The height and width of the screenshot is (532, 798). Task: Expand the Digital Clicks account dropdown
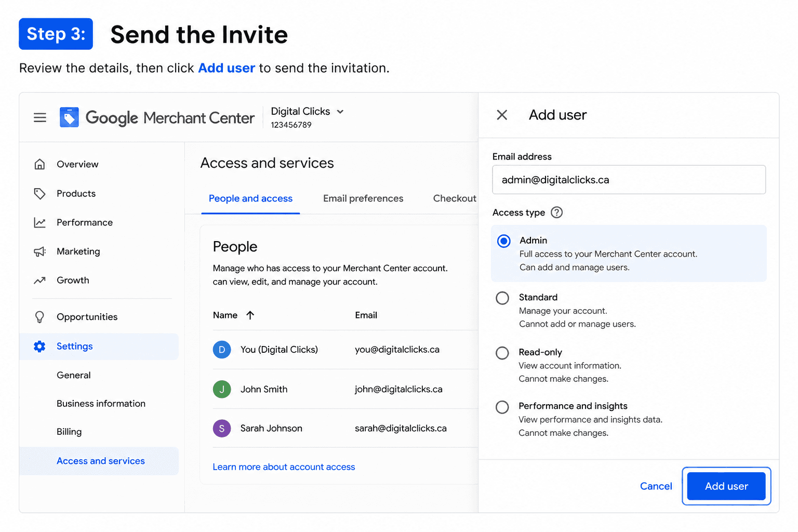(x=340, y=112)
